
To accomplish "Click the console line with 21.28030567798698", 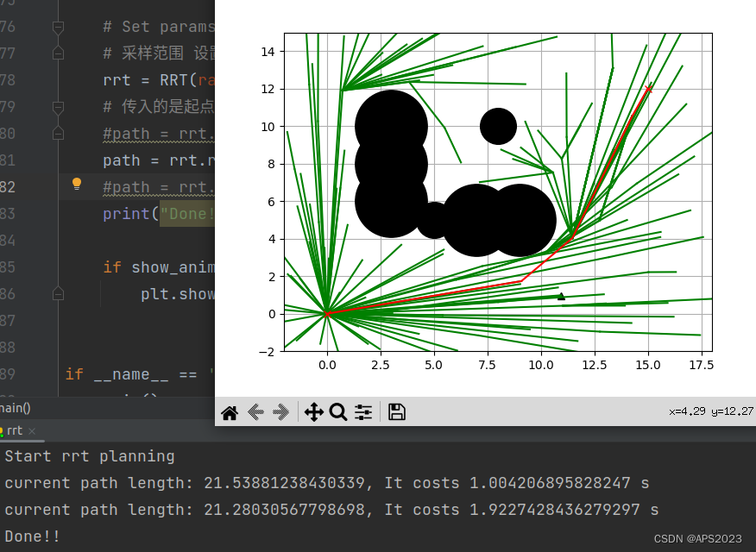I will pos(331,510).
